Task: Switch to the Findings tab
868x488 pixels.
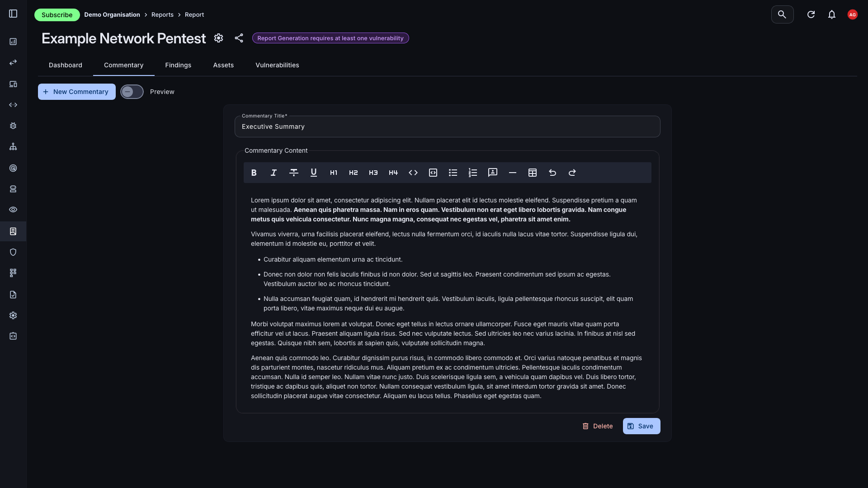Action: (178, 65)
